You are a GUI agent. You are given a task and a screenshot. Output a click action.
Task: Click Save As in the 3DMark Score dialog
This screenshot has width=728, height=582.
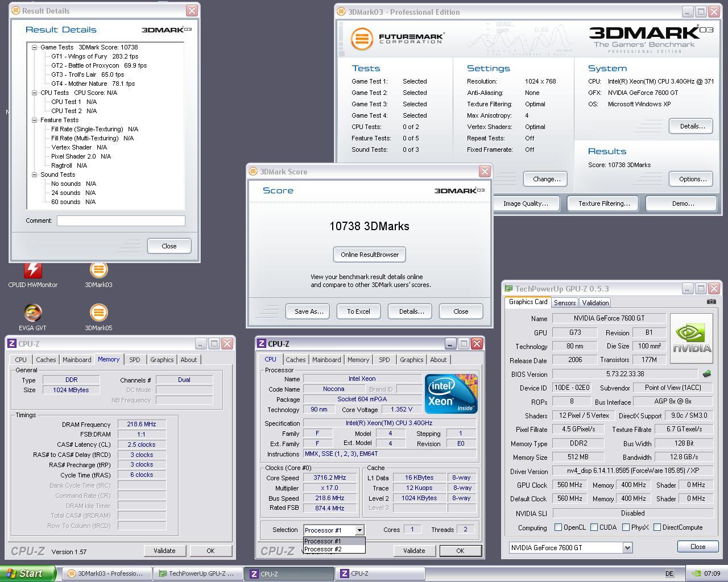[309, 311]
